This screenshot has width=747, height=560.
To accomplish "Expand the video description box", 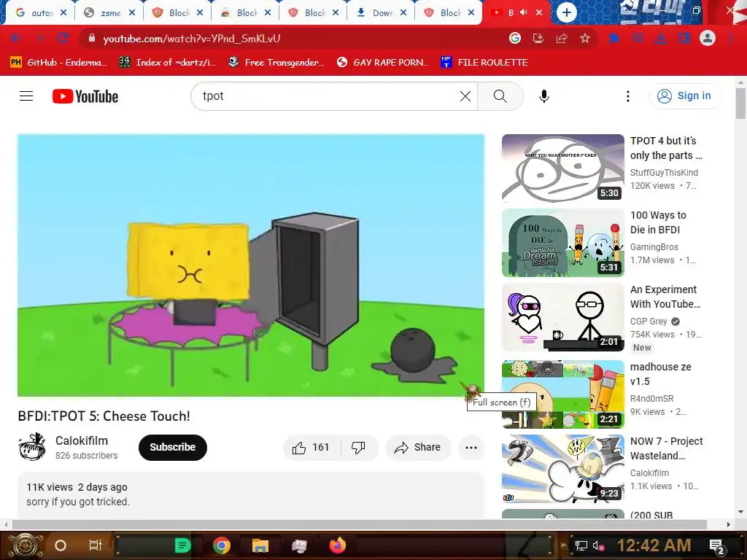I will pos(251,495).
